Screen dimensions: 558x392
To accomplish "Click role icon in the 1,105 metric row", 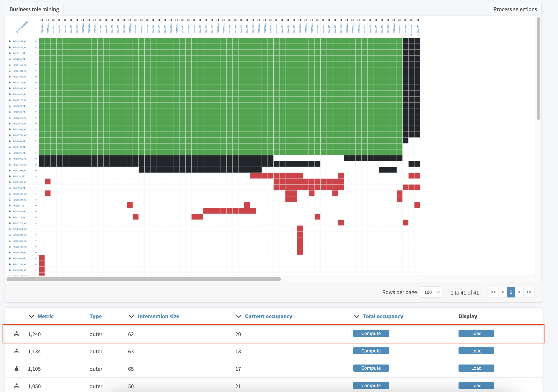I will click(x=17, y=369).
